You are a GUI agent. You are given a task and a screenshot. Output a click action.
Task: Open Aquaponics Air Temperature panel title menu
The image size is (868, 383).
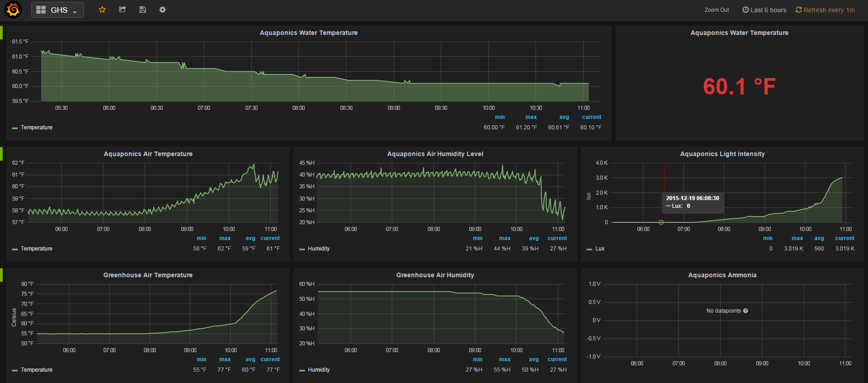148,154
